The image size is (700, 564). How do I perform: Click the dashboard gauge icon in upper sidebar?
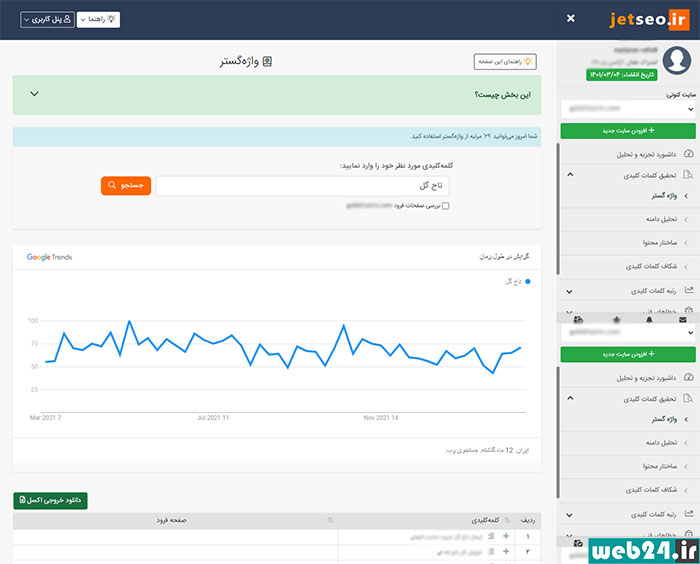click(688, 154)
